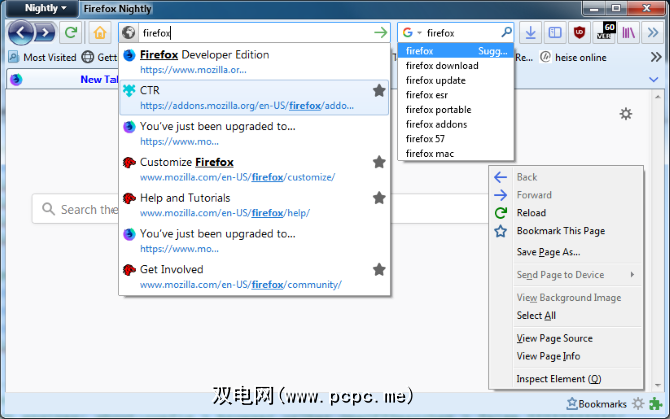Screen dimensions: 670x419
Task: Select the CTR addons autocomplete result
Action: click(x=254, y=97)
